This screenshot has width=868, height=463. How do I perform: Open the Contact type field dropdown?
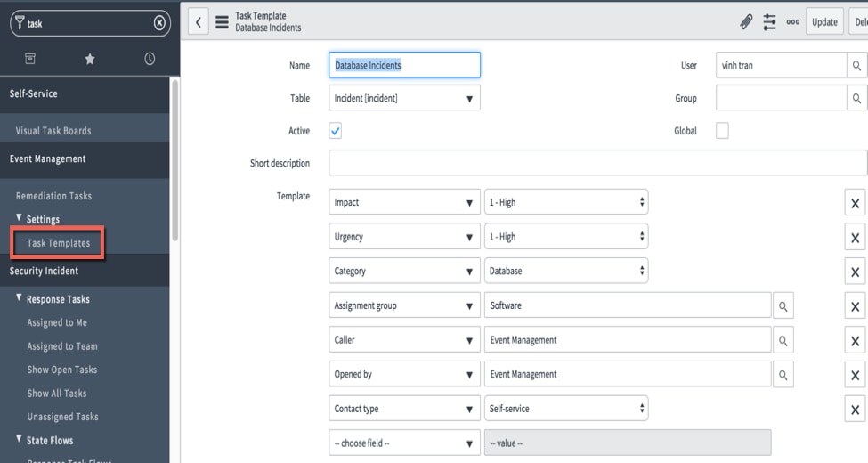404,408
